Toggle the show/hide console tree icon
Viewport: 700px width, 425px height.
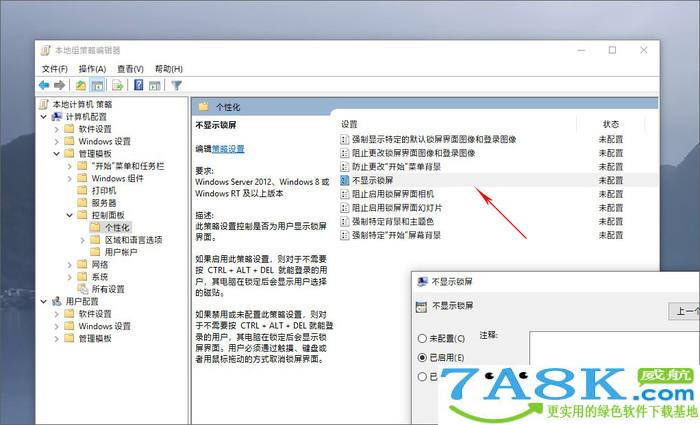click(97, 85)
